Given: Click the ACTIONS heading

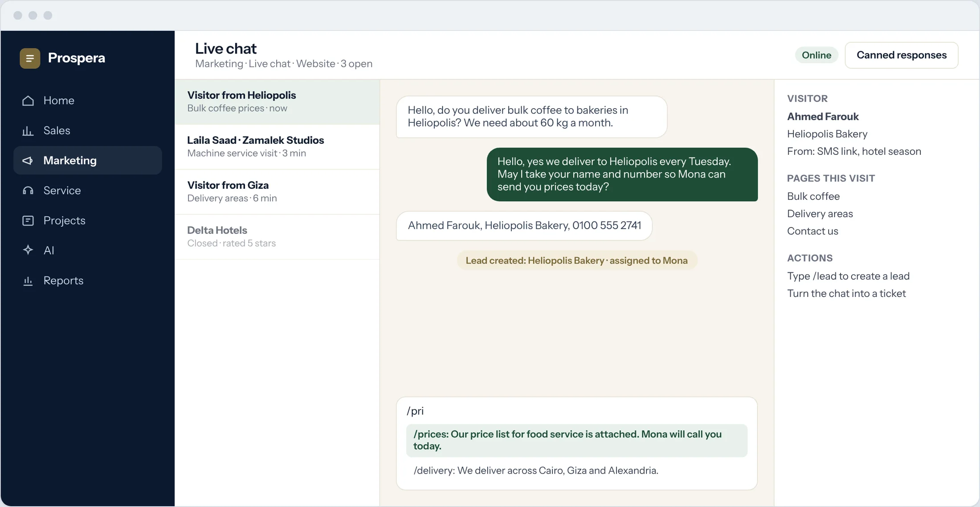Looking at the screenshot, I should click(809, 258).
